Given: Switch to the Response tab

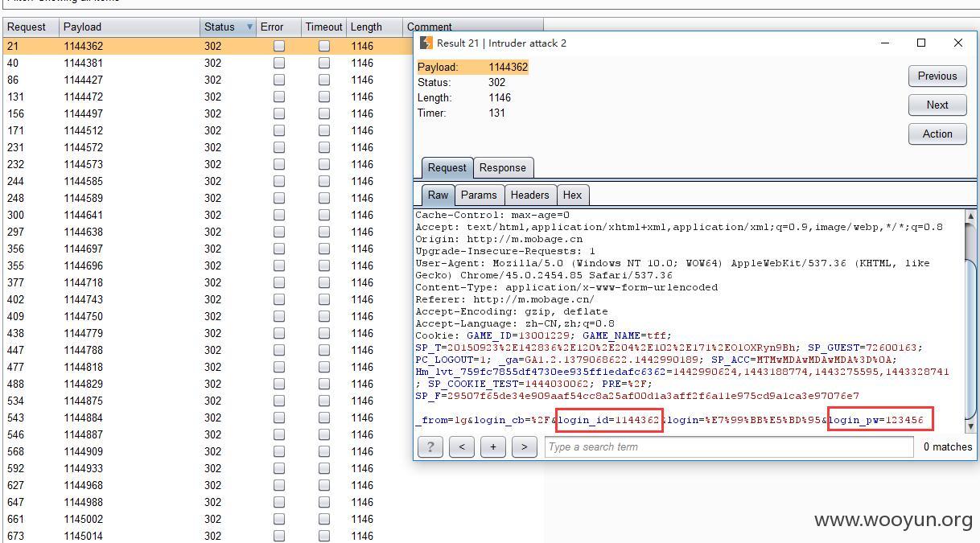Looking at the screenshot, I should [x=502, y=167].
